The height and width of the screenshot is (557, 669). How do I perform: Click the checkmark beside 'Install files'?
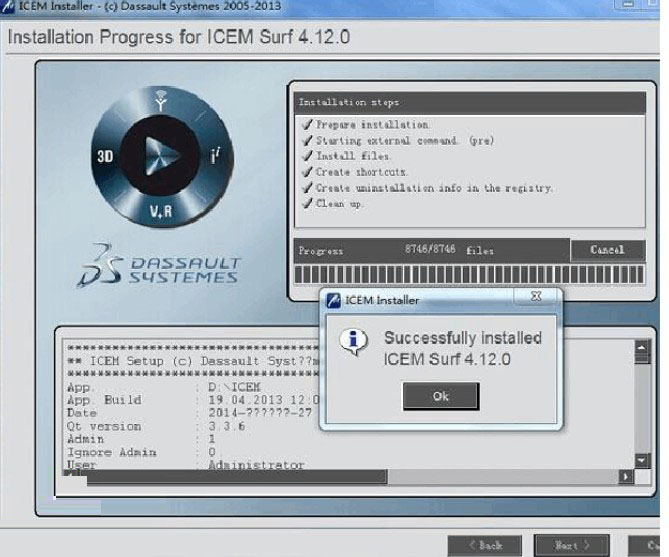(307, 156)
